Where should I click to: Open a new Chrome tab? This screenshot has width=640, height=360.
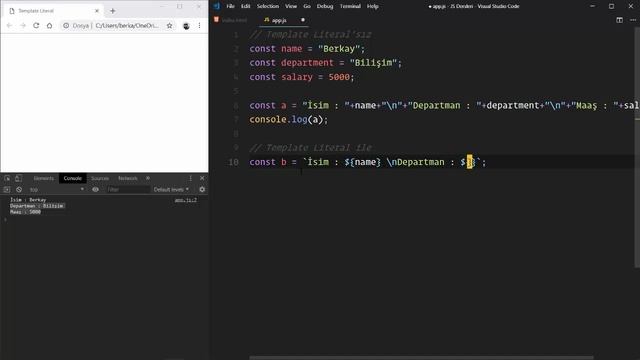[113, 11]
